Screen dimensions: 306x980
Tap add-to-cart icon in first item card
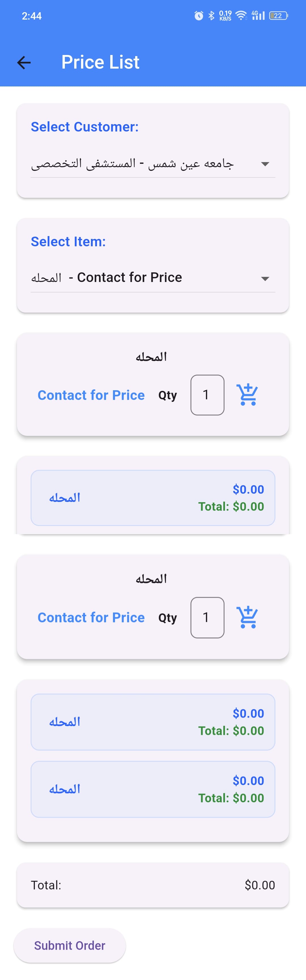coord(247,394)
